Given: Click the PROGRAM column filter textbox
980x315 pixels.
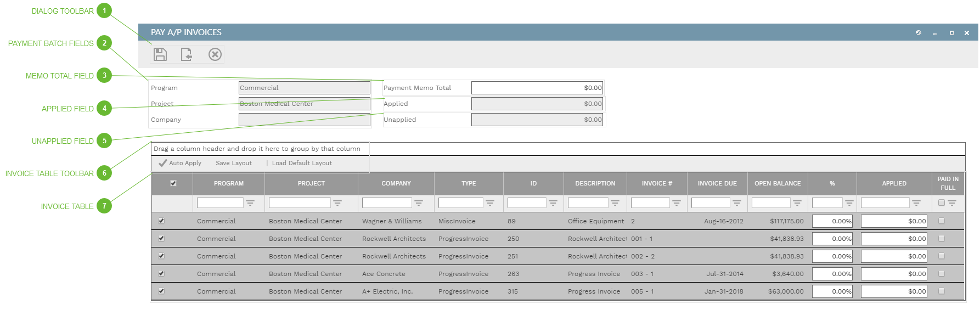Looking at the screenshot, I should 220,203.
